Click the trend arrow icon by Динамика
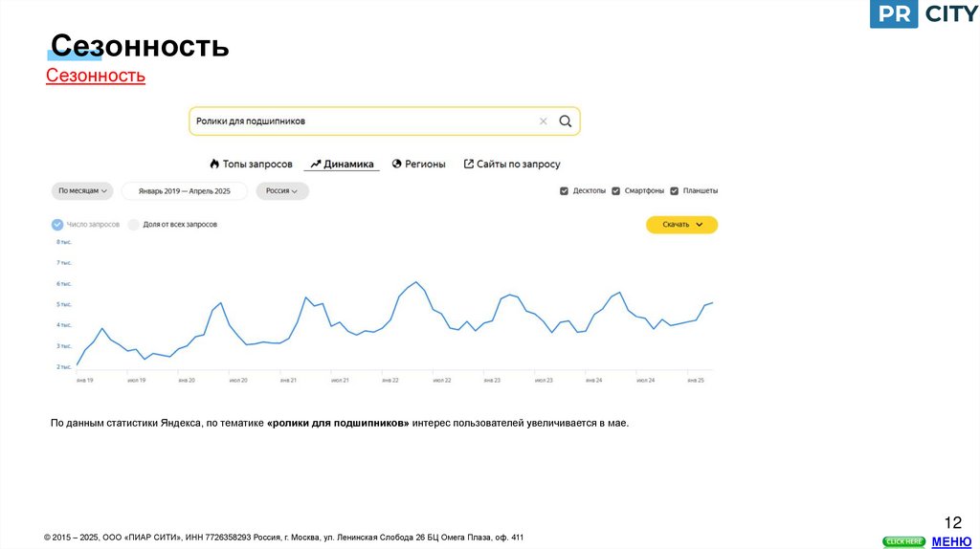 coord(315,165)
